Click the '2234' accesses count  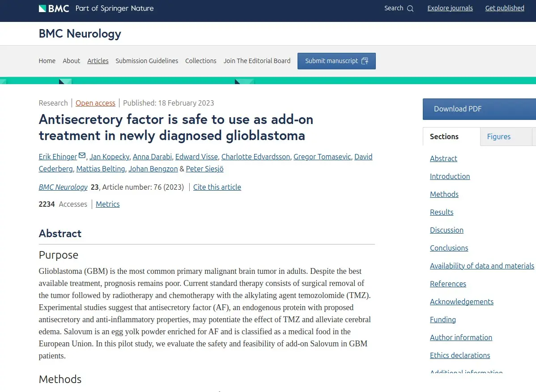coord(47,204)
